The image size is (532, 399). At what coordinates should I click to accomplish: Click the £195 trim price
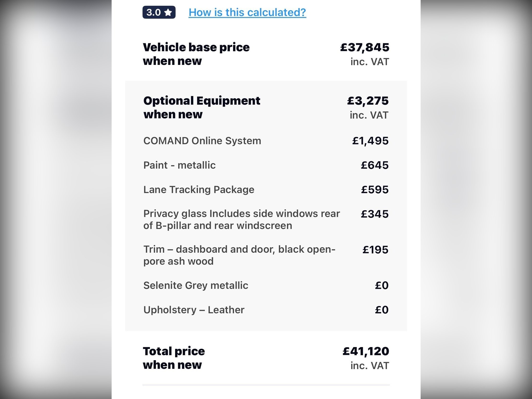375,250
